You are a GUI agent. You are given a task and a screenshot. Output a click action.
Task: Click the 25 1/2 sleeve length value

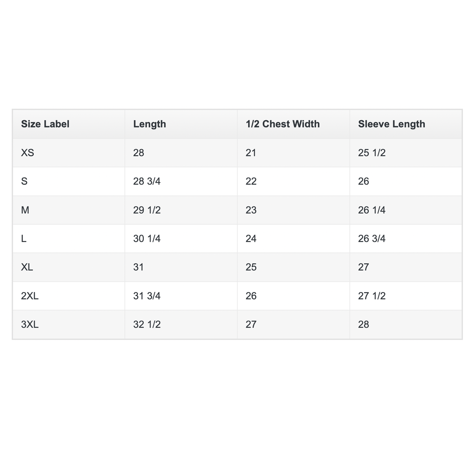click(x=372, y=153)
